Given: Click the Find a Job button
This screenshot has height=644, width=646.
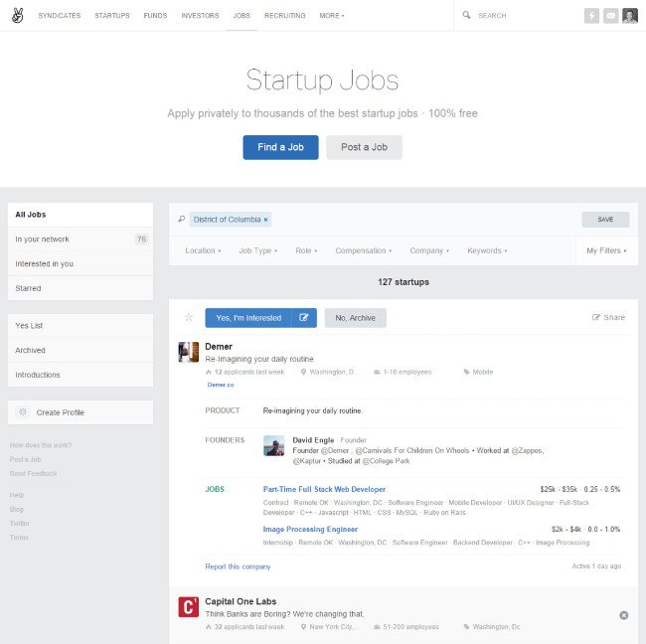Looking at the screenshot, I should pos(280,147).
